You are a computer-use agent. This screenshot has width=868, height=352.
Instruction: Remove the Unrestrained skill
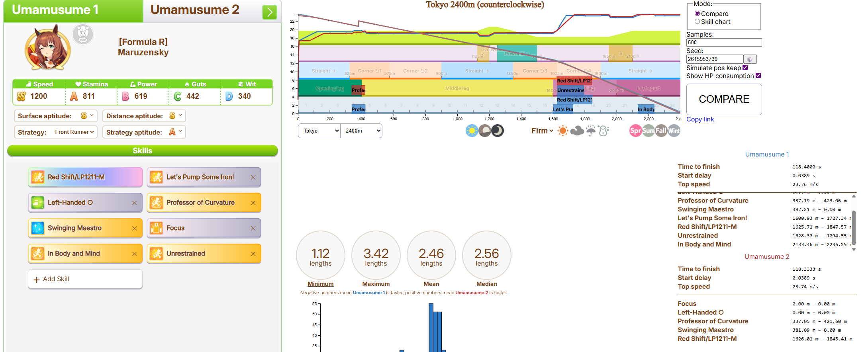[253, 254]
